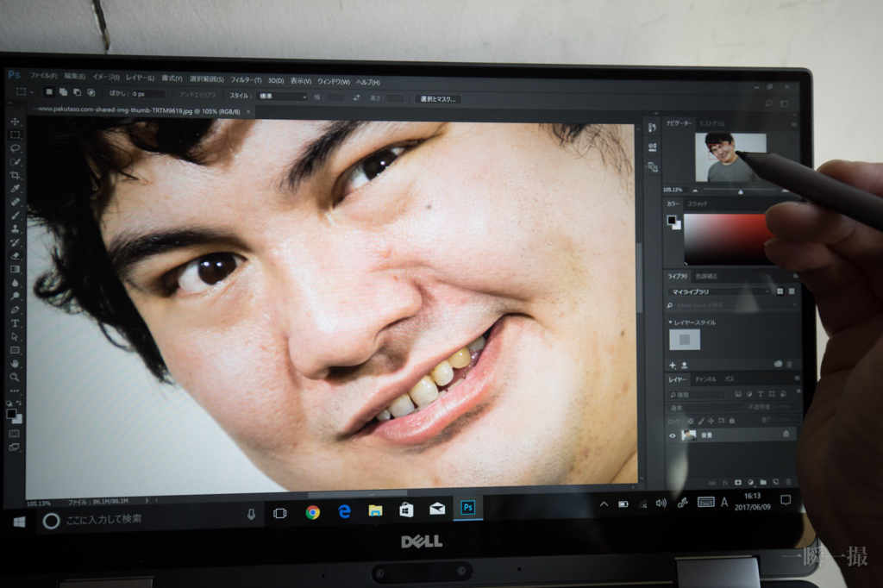Select the Hand tool
The height and width of the screenshot is (588, 883).
click(16, 363)
